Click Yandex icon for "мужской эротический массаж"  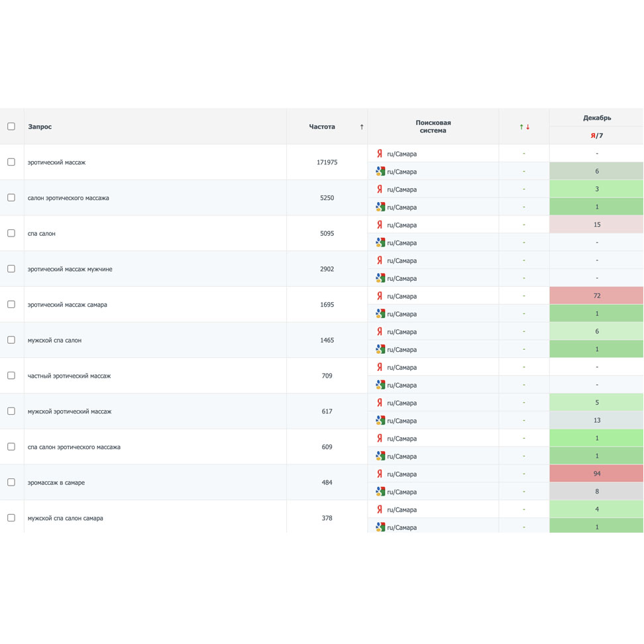pos(380,403)
